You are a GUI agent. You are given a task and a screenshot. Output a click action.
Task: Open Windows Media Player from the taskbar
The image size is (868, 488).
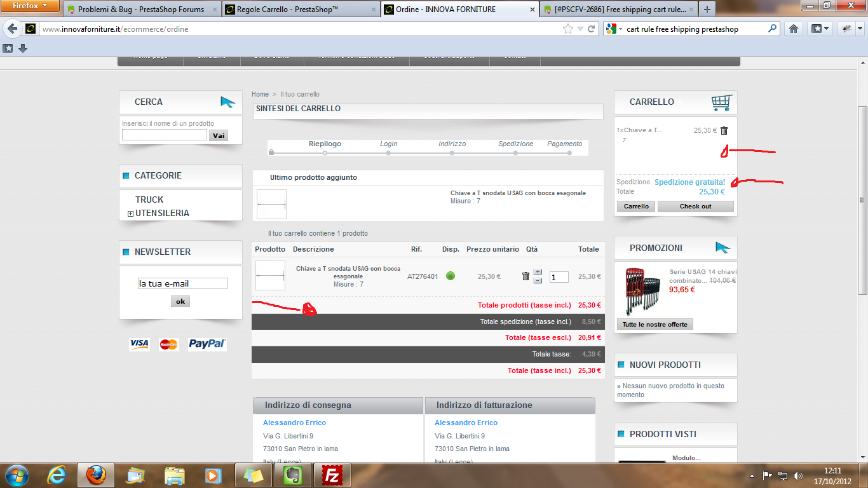214,475
